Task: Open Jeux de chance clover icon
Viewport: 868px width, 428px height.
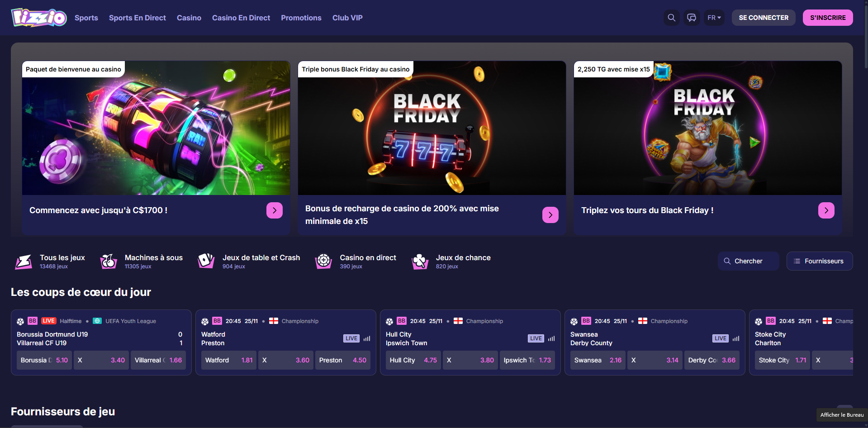Action: click(x=420, y=262)
